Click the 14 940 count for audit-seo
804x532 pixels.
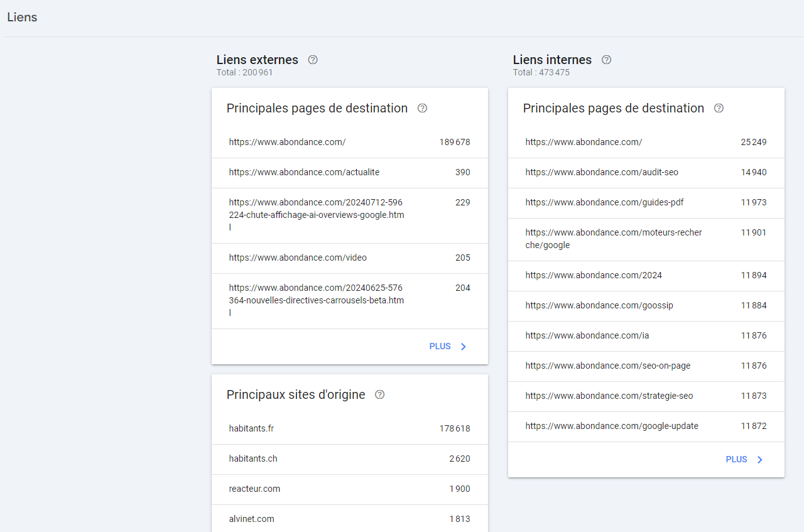point(754,173)
